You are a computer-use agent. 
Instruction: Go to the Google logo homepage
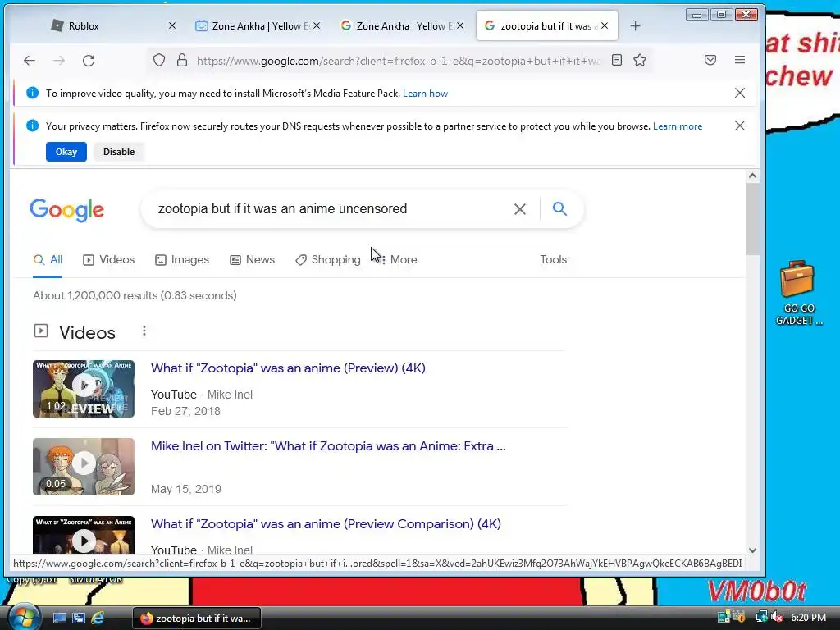[x=67, y=209]
